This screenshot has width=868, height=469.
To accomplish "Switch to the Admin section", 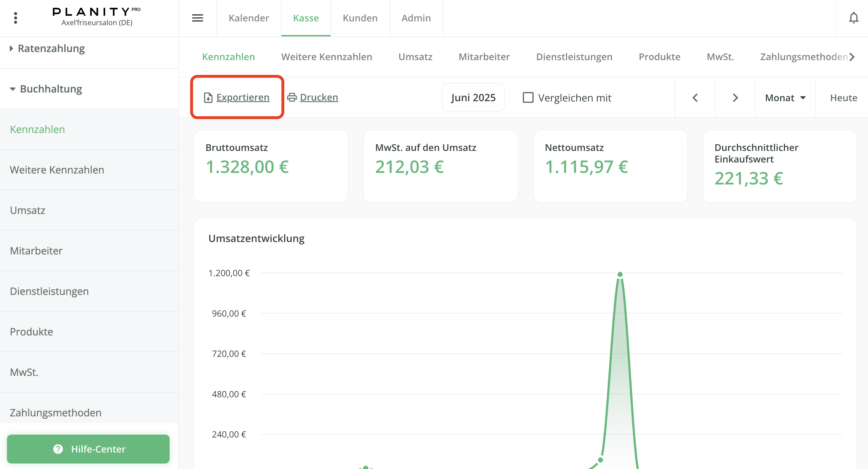I will 416,18.
